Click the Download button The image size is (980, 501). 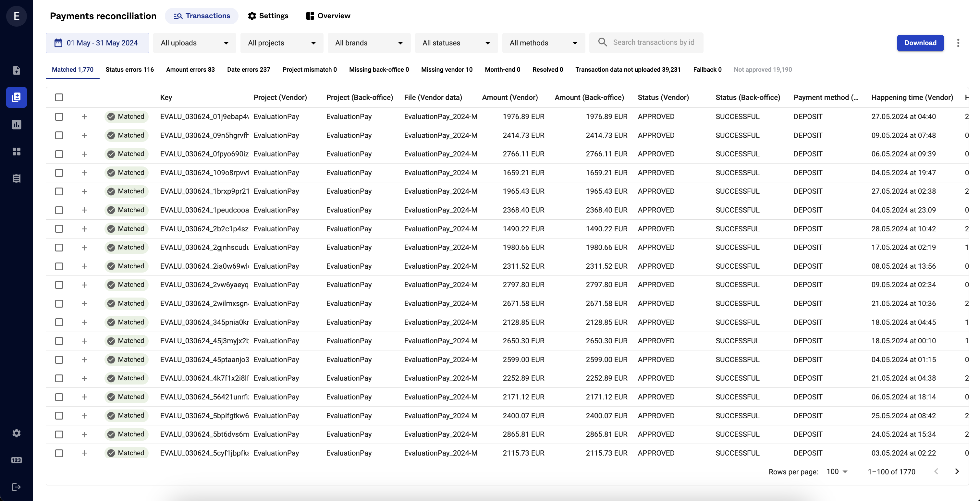920,43
